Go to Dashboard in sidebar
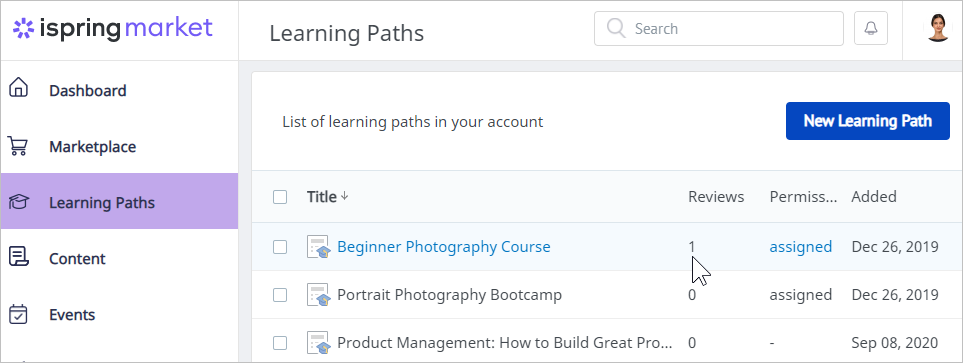This screenshot has width=963, height=363. (88, 91)
